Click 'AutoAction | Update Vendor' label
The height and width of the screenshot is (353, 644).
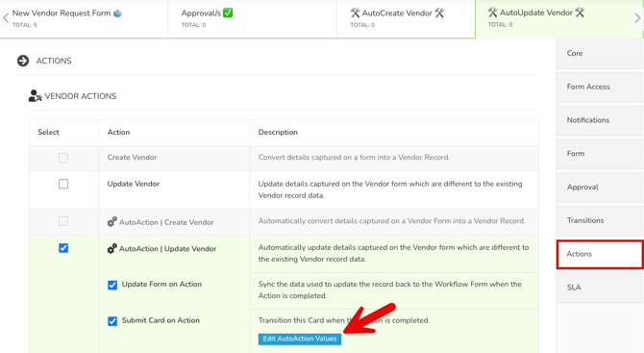point(167,248)
